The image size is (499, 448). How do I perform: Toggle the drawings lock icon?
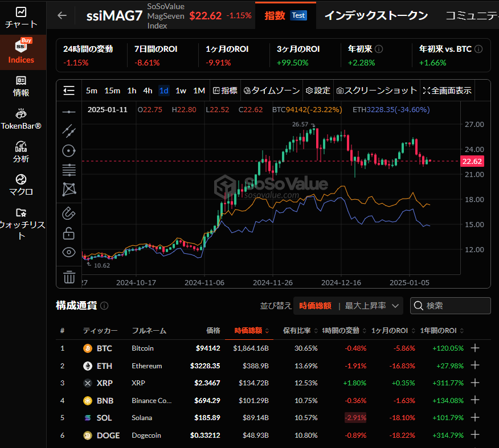[69, 233]
